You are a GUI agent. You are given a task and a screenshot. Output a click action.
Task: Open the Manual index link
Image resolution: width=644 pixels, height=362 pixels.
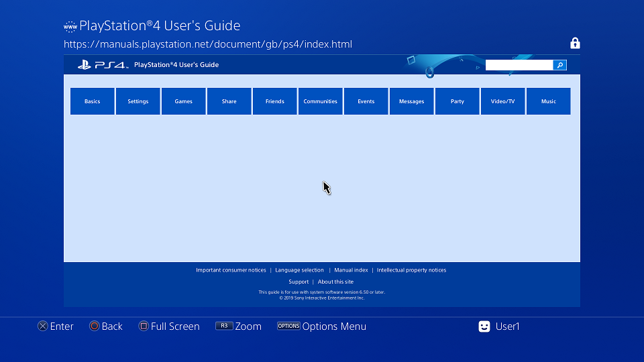[x=351, y=270]
